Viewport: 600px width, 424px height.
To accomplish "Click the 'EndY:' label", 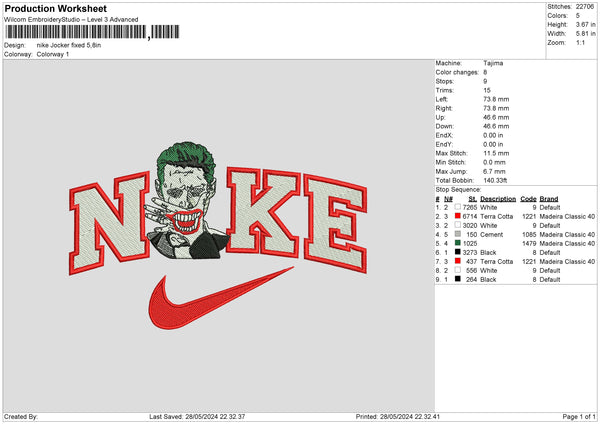I will coord(444,145).
